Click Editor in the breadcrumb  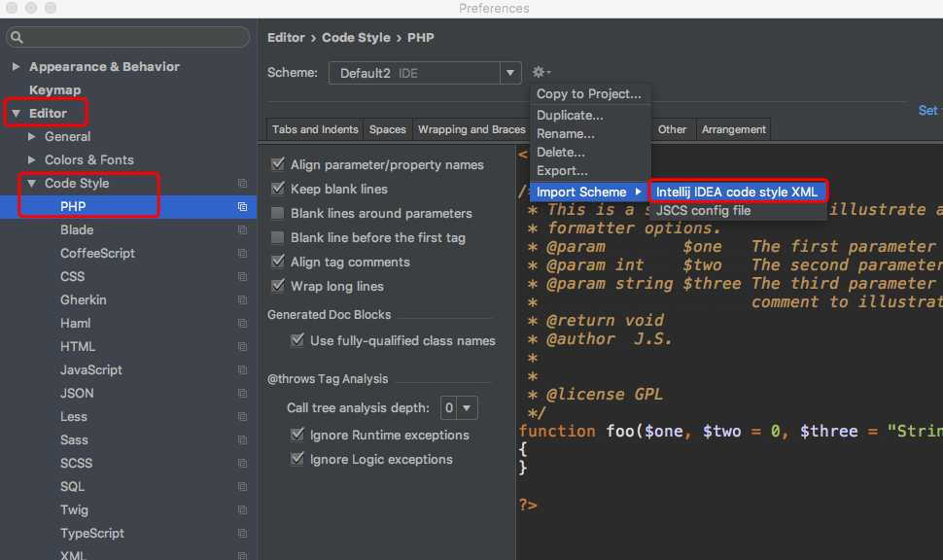[286, 37]
